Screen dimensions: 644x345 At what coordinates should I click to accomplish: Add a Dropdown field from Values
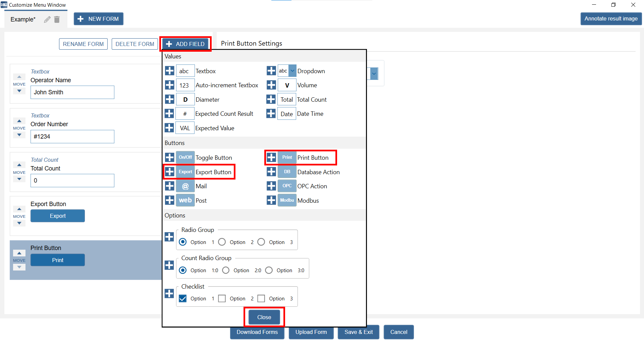point(271,71)
